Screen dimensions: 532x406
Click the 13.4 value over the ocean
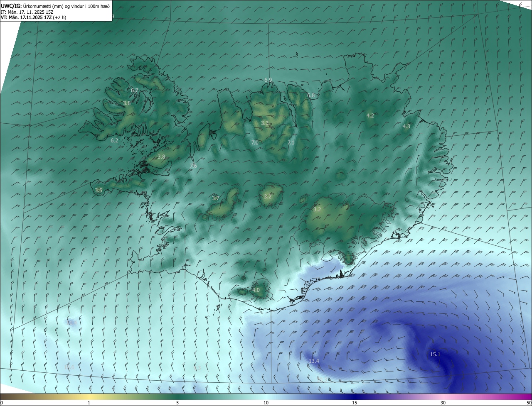314,361
